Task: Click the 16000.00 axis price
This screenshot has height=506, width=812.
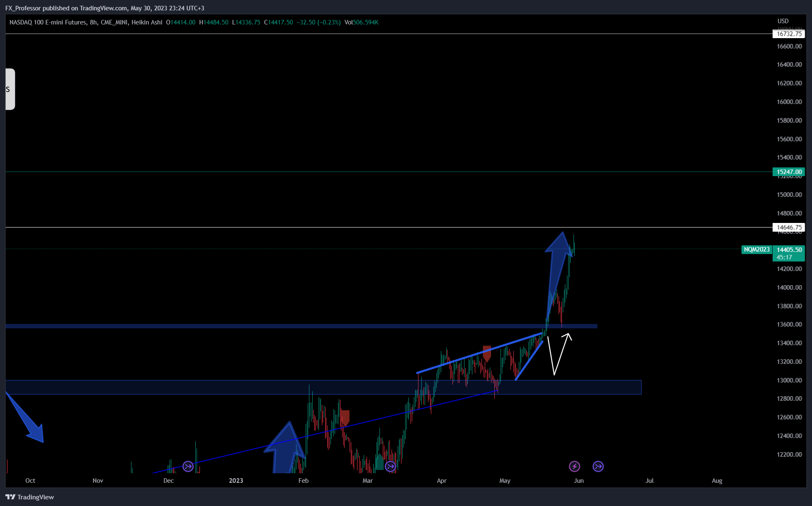Action: click(789, 102)
